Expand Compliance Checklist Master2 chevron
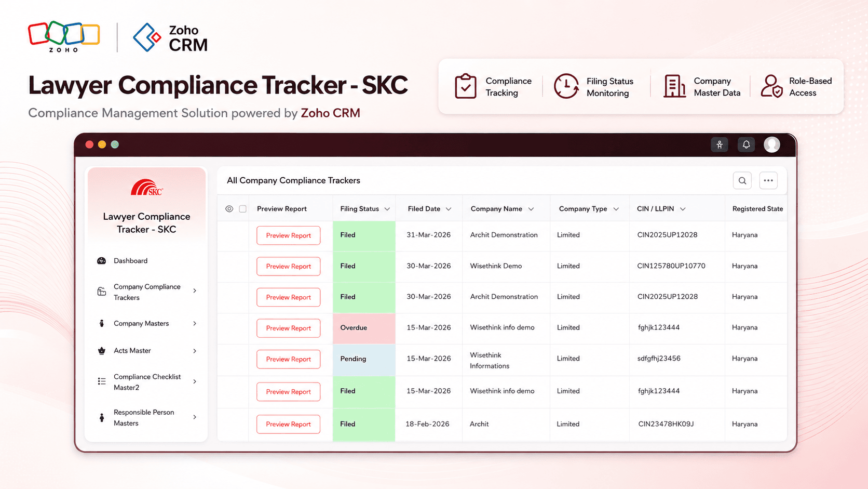Viewport: 868px width, 489px height. 195,381
